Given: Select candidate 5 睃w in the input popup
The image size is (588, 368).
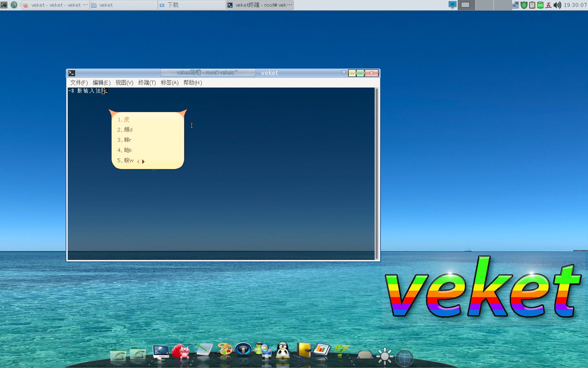Looking at the screenshot, I should (125, 160).
